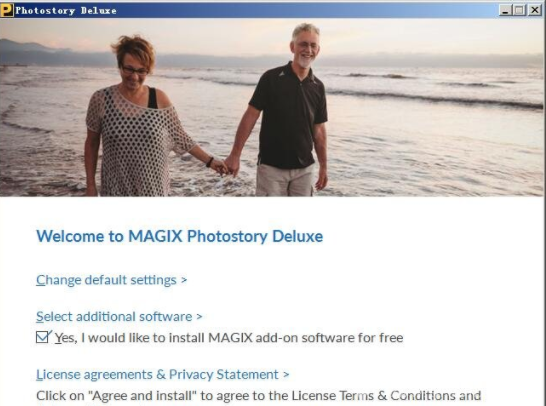This screenshot has height=406, width=546.
Task: Click the couple's joined hands in the photo
Action: pyautogui.click(x=226, y=165)
